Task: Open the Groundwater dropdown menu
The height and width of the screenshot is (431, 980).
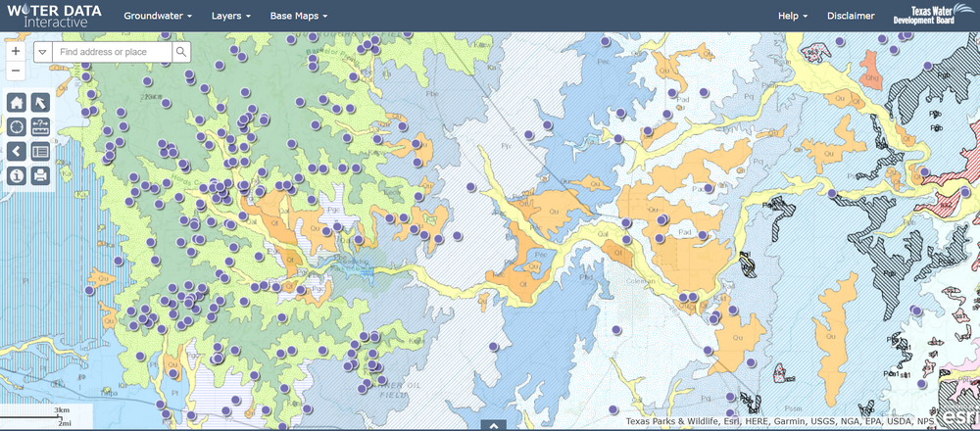Action: click(x=158, y=16)
